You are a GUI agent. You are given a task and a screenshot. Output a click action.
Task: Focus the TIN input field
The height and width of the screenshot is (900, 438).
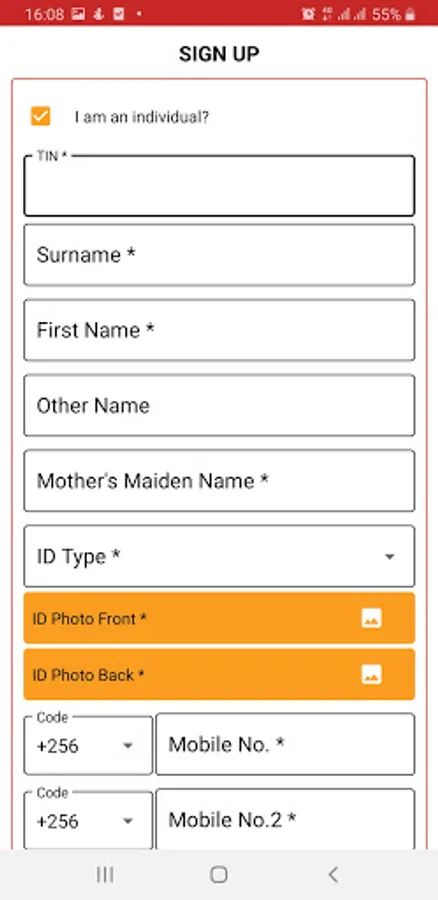click(219, 185)
